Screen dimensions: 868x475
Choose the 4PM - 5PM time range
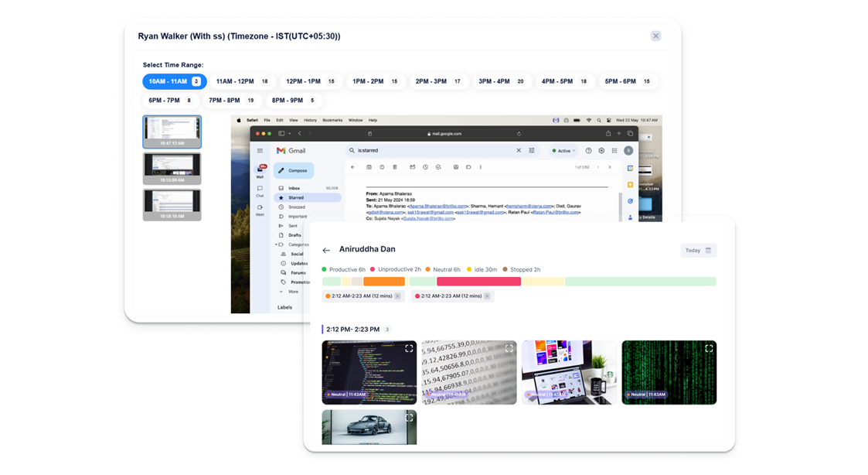click(x=564, y=81)
